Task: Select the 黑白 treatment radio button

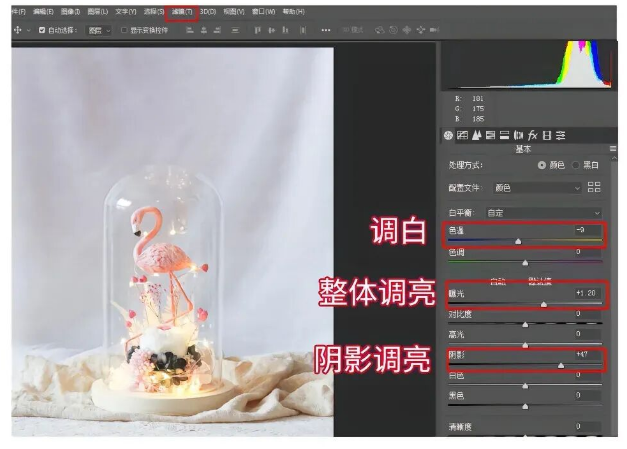Action: click(575, 165)
